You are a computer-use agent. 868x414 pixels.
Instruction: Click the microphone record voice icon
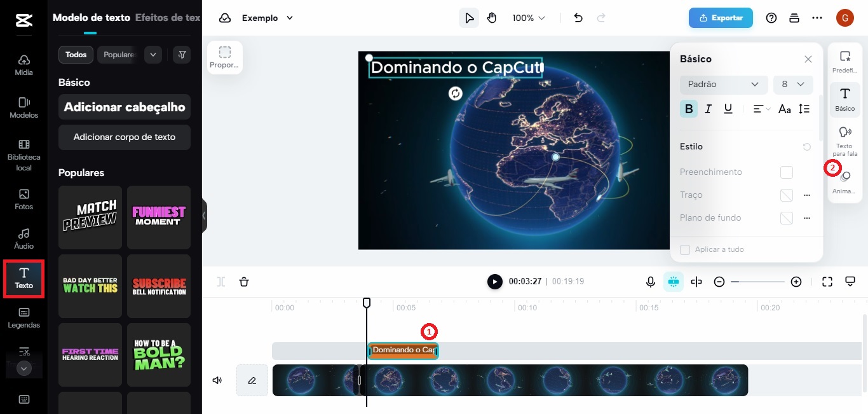651,282
